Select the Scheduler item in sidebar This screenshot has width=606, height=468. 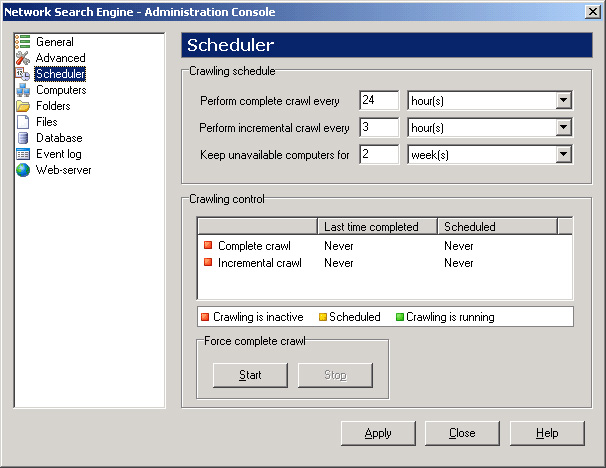tap(60, 74)
